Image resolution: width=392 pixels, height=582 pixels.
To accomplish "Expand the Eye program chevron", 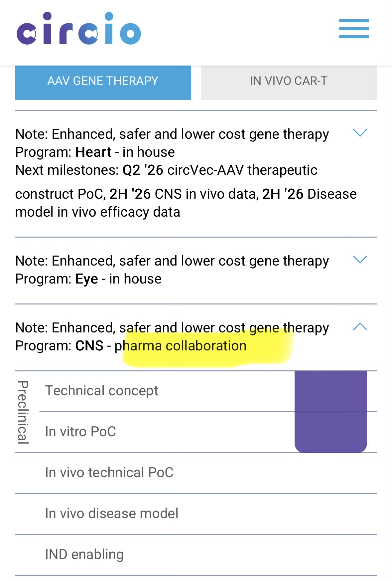I will [x=360, y=260].
